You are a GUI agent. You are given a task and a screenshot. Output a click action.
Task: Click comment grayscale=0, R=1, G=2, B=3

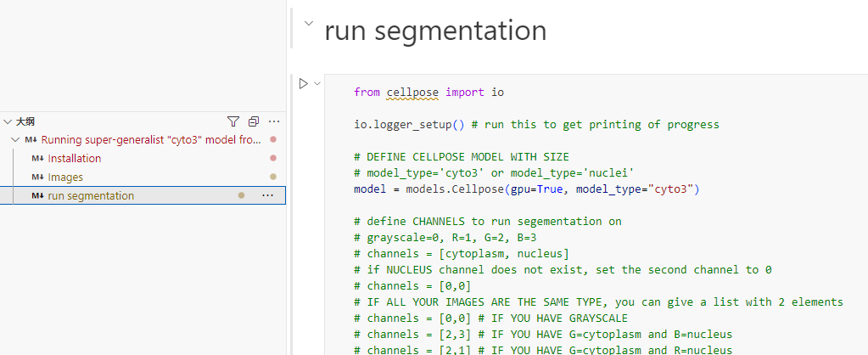click(x=445, y=238)
